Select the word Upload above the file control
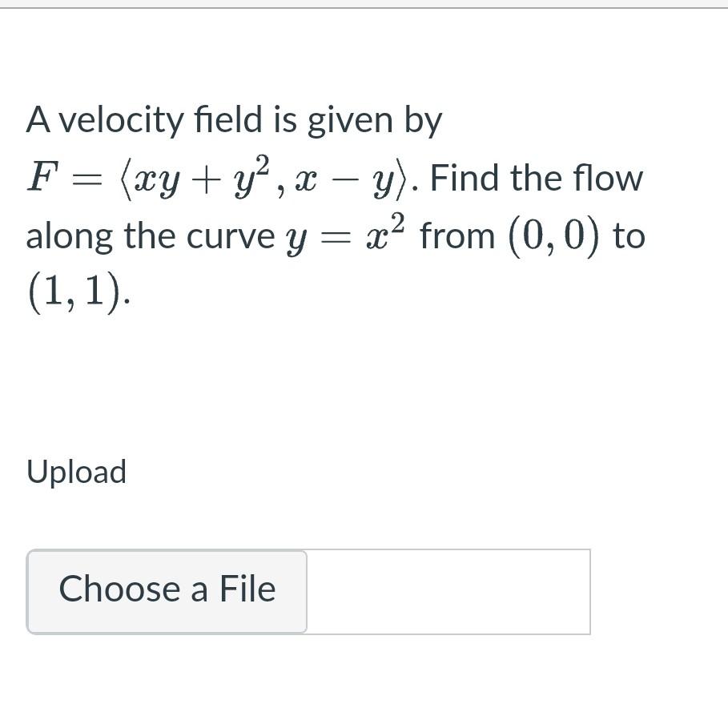This screenshot has height=708, width=728. pyautogui.click(x=76, y=472)
